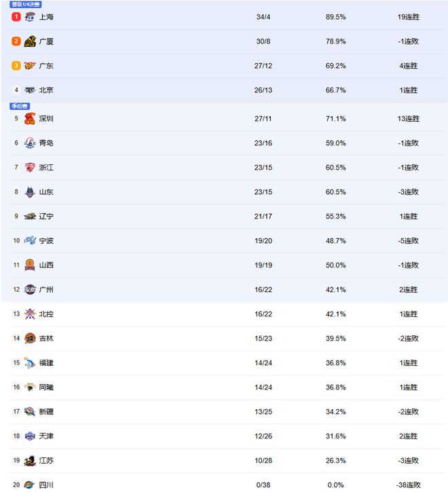Select the 晋级1/4决赛 section label
The width and height of the screenshot is (448, 492).
[x=26, y=5]
